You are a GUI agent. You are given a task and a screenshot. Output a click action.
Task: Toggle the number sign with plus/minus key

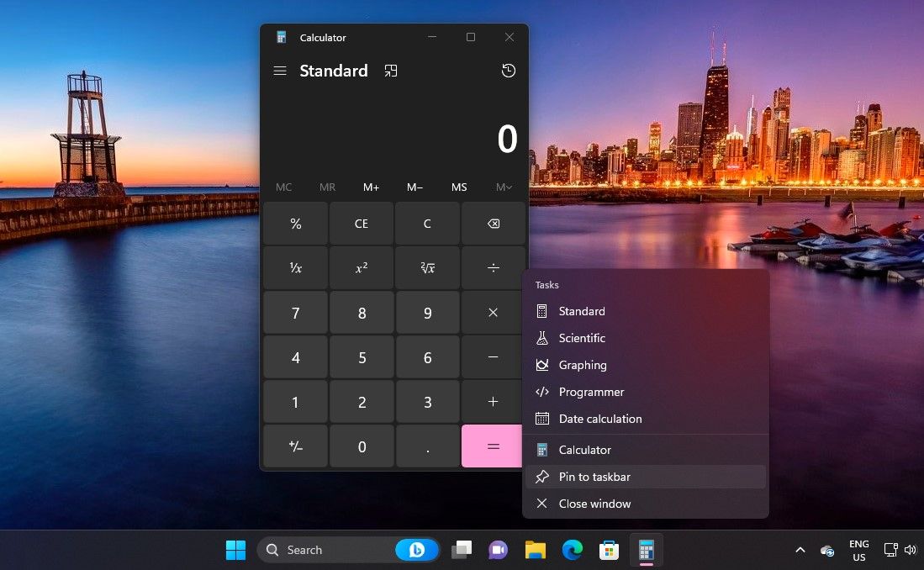click(295, 446)
